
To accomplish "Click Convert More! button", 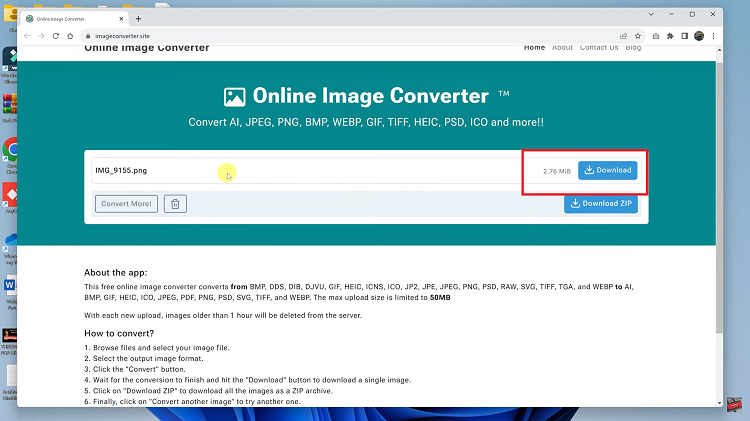I will [126, 204].
